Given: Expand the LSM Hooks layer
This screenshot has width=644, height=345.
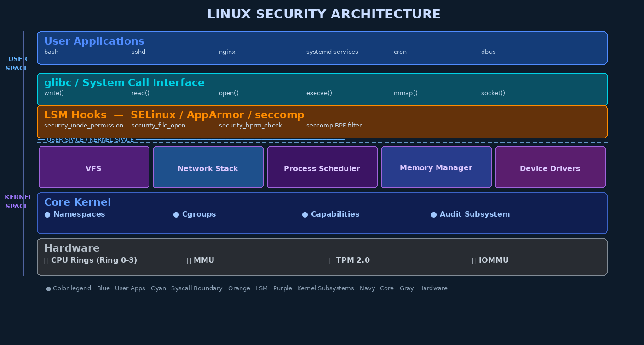Looking at the screenshot, I should [x=322, y=121].
